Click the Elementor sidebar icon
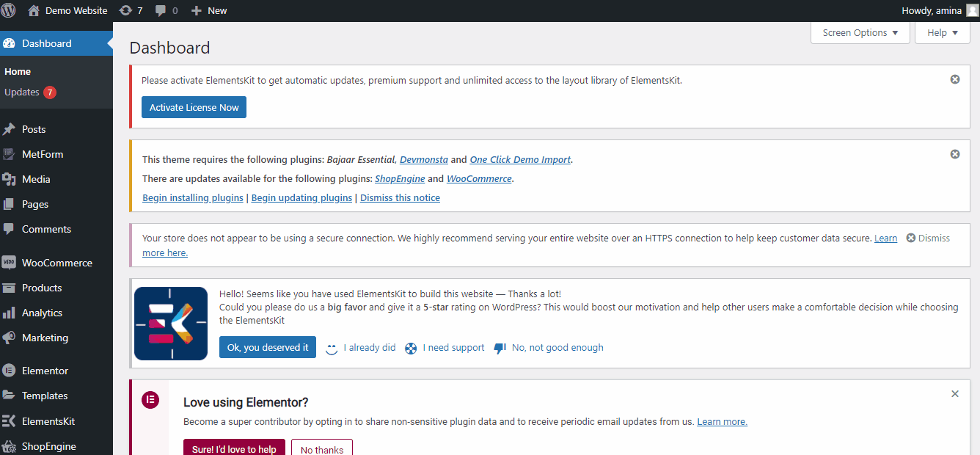Screen dimensions: 980x455 9,371
